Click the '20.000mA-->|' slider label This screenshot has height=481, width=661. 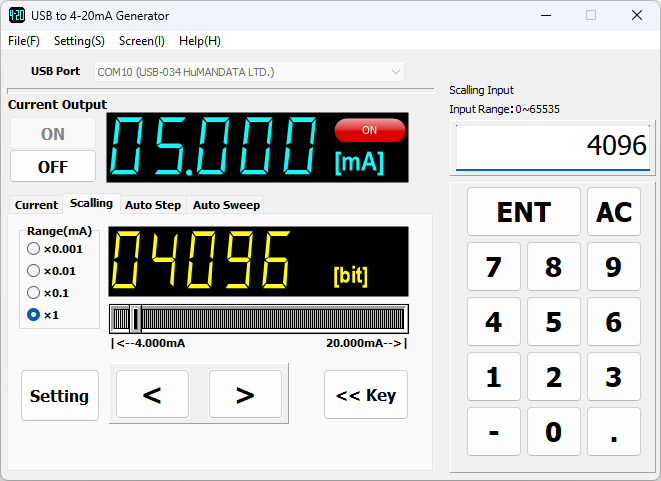coord(367,343)
